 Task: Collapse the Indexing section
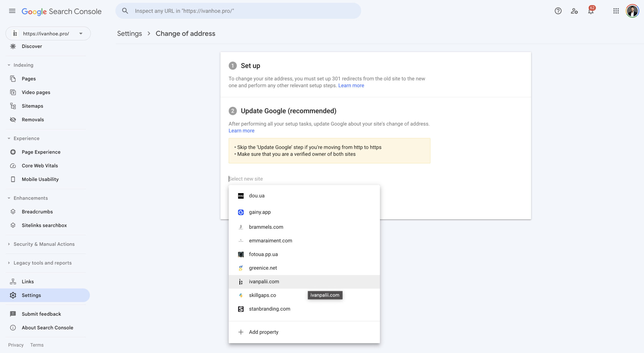coord(9,65)
